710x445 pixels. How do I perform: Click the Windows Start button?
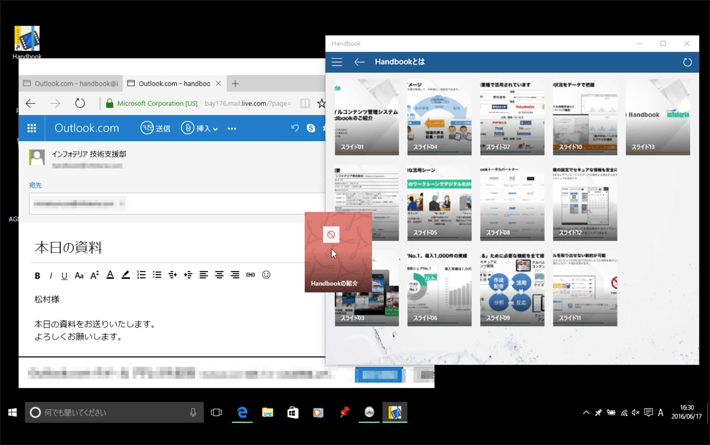(13, 412)
